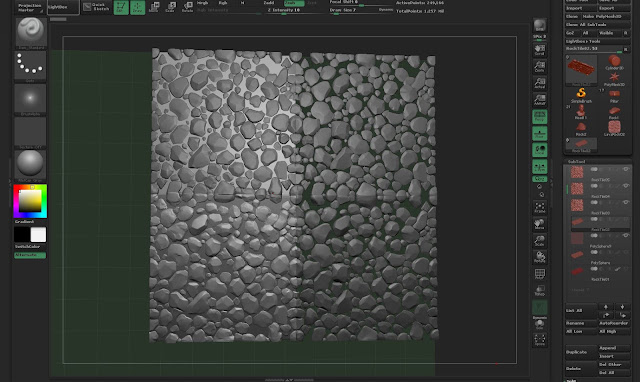Toggle the green Alternate button
640x382 pixels.
(30, 255)
